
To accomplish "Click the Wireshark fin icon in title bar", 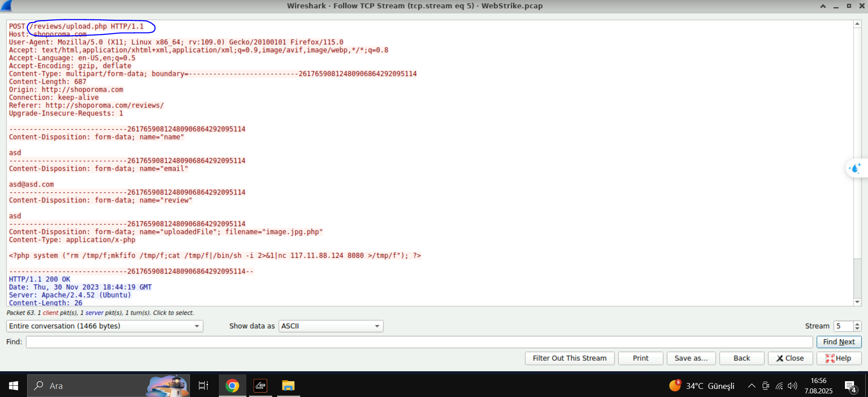I will tap(6, 6).
